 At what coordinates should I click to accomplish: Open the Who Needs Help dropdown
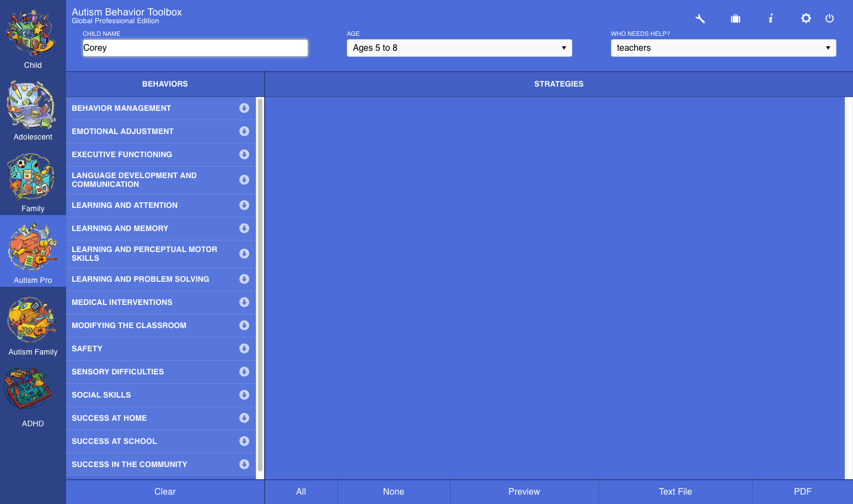pos(723,48)
